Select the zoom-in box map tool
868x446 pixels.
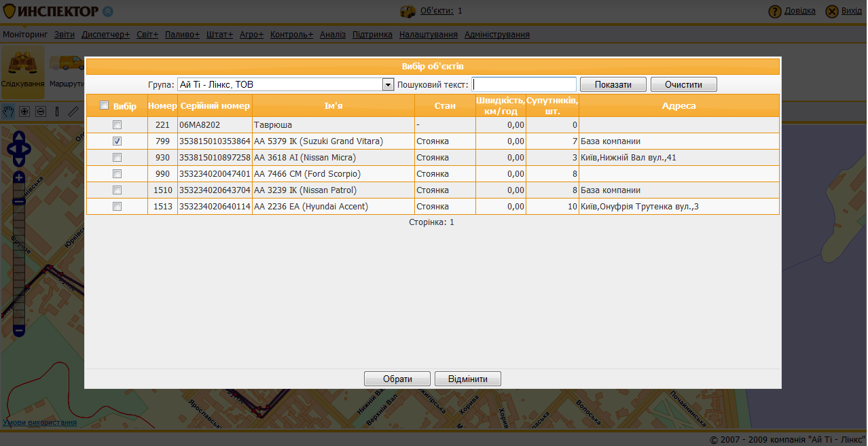24,111
